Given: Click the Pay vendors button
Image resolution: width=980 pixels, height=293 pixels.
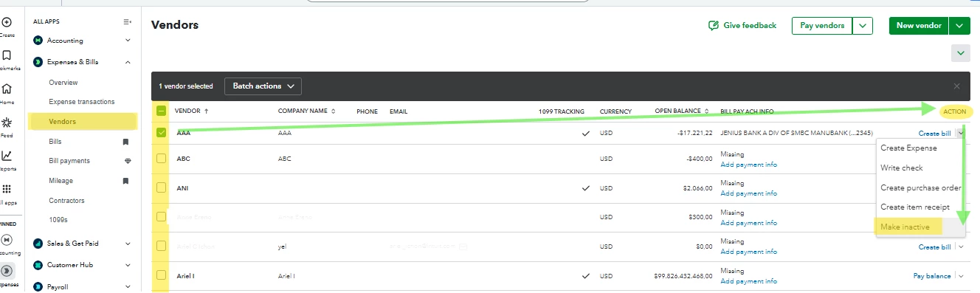Looking at the screenshot, I should [x=822, y=26].
